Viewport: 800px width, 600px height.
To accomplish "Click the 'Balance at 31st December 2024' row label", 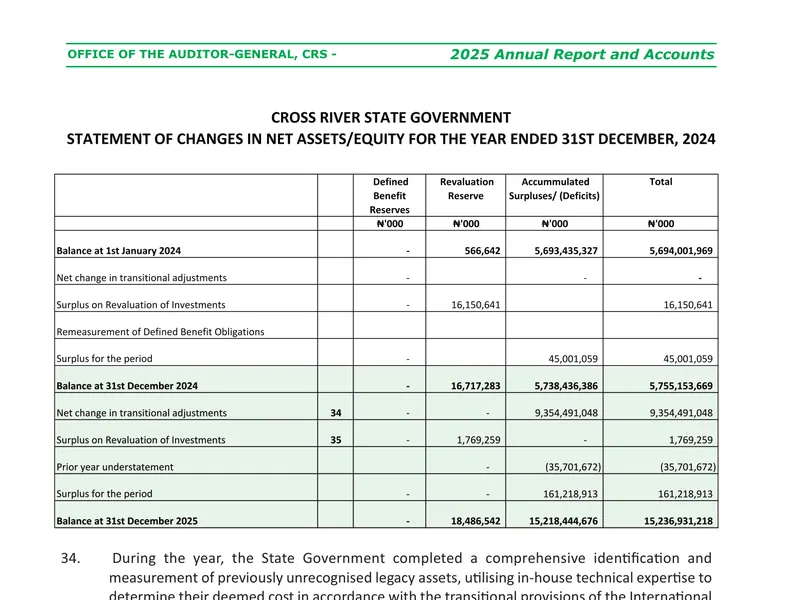I will coord(127,386).
